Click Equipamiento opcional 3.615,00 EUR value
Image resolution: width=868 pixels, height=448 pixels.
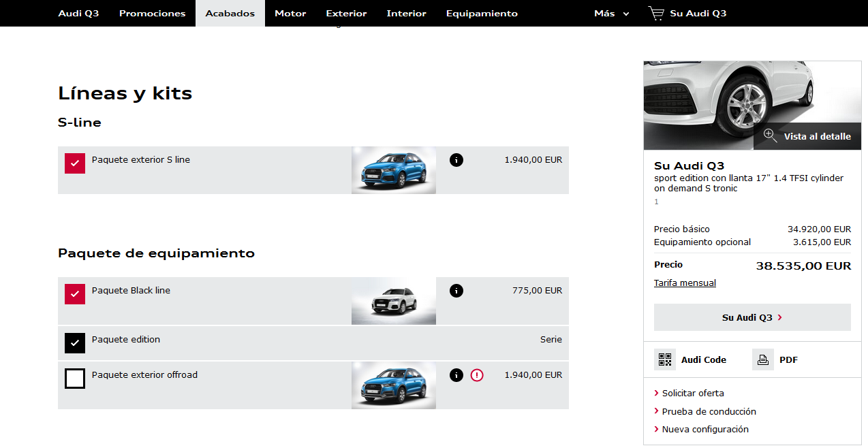822,242
